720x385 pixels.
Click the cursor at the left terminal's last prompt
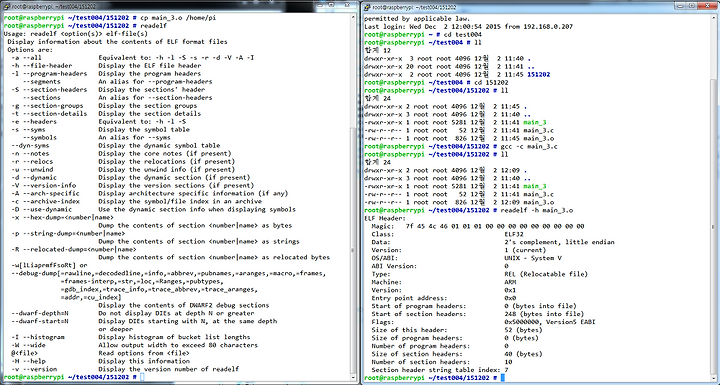[x=142, y=377]
